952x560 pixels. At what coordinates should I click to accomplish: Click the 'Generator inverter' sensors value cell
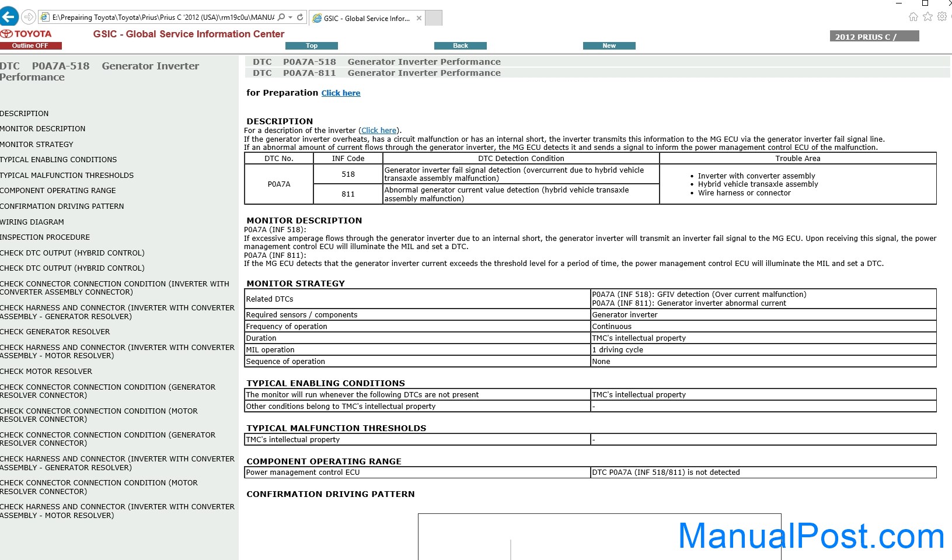763,315
